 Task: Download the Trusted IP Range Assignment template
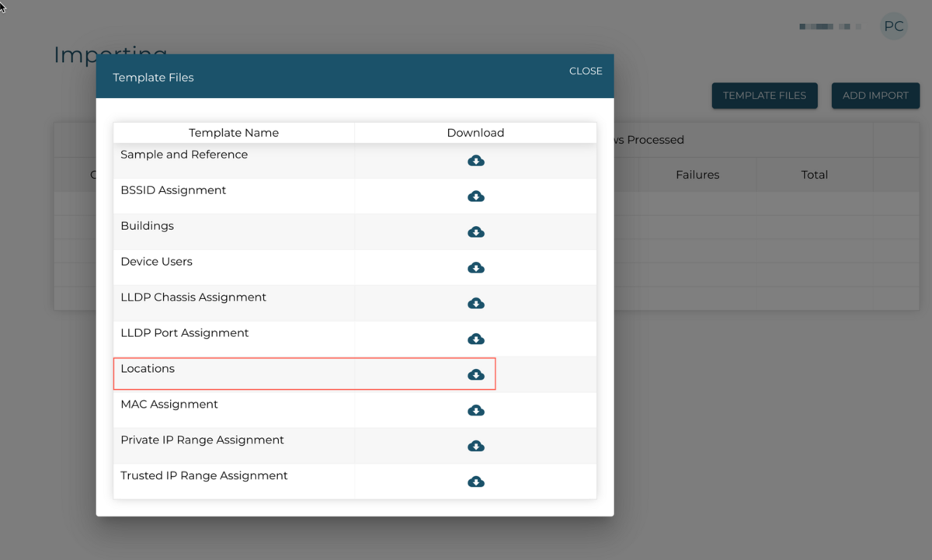pos(476,482)
